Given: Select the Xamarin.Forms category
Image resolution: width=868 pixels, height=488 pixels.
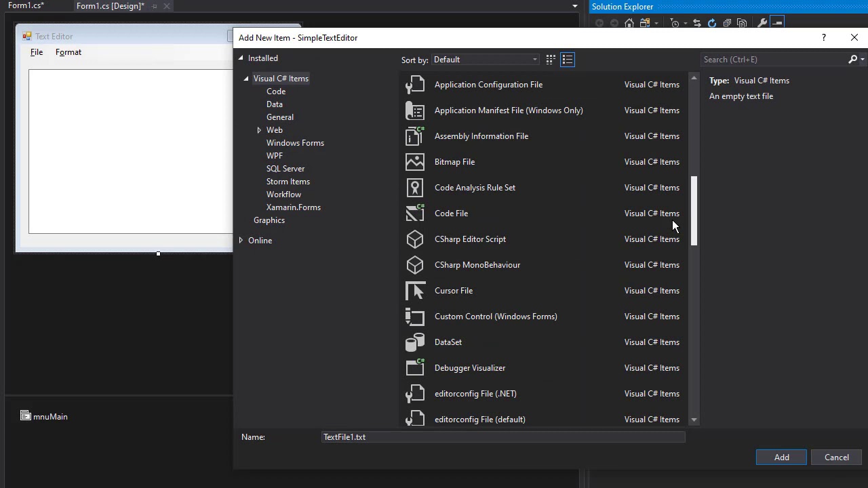Looking at the screenshot, I should [294, 207].
